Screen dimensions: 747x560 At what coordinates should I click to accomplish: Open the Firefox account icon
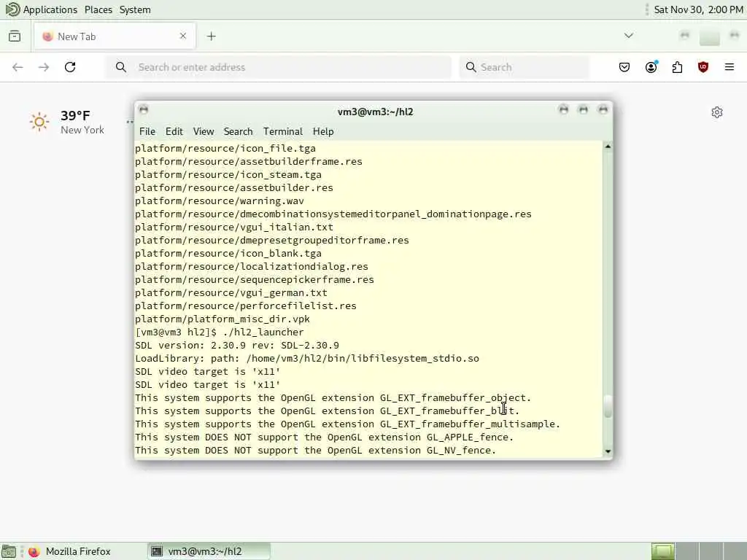651,67
